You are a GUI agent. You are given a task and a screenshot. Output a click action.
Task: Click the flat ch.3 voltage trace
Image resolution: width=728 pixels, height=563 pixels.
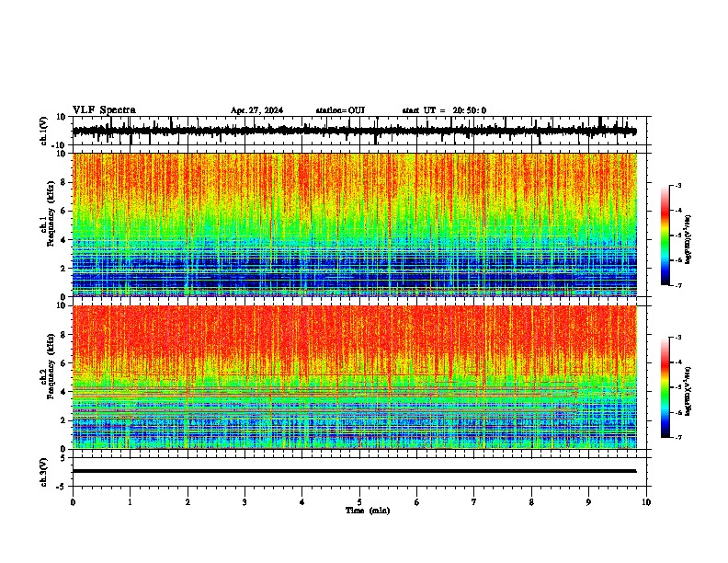[x=355, y=471]
